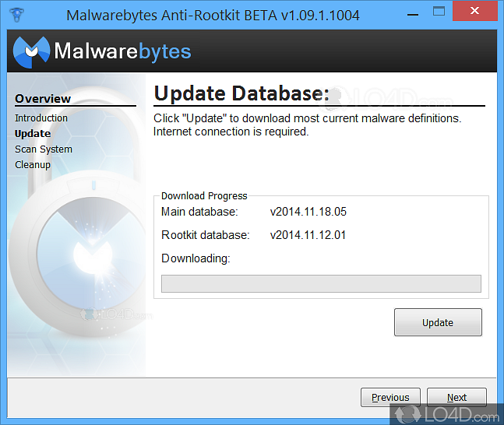504x425 pixels.
Task: Click the 'Main database:' label
Action: tap(199, 212)
